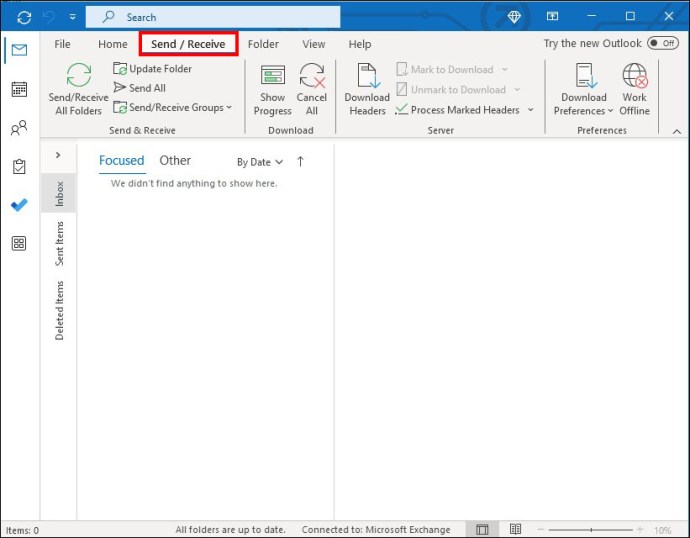690x538 pixels.
Task: Click 'All folders are up to date.' status
Action: point(231,530)
